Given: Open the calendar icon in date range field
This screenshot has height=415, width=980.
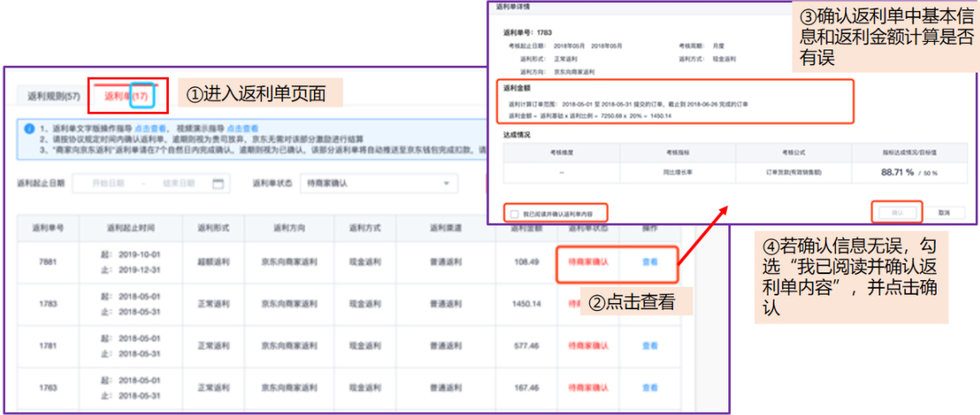Looking at the screenshot, I should pos(218,184).
